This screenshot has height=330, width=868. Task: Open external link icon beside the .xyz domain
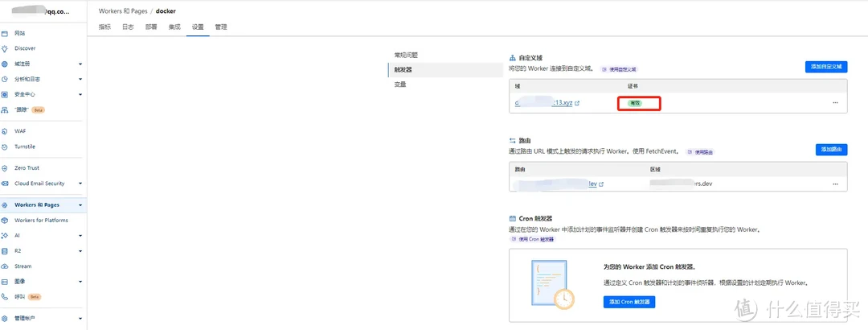(x=577, y=103)
